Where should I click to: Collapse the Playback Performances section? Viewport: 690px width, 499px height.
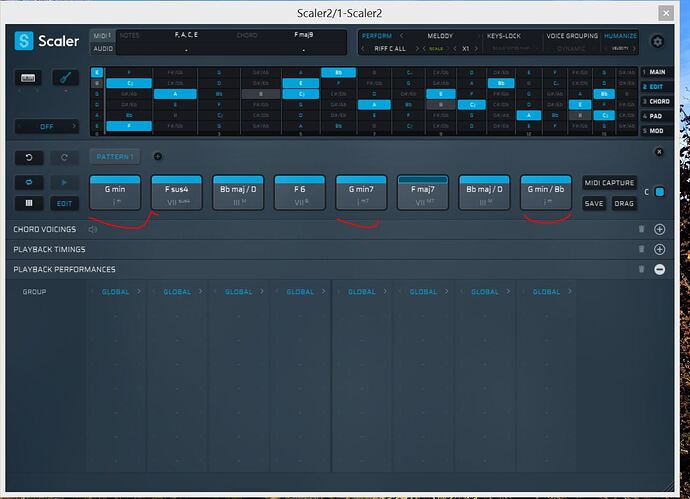(659, 269)
